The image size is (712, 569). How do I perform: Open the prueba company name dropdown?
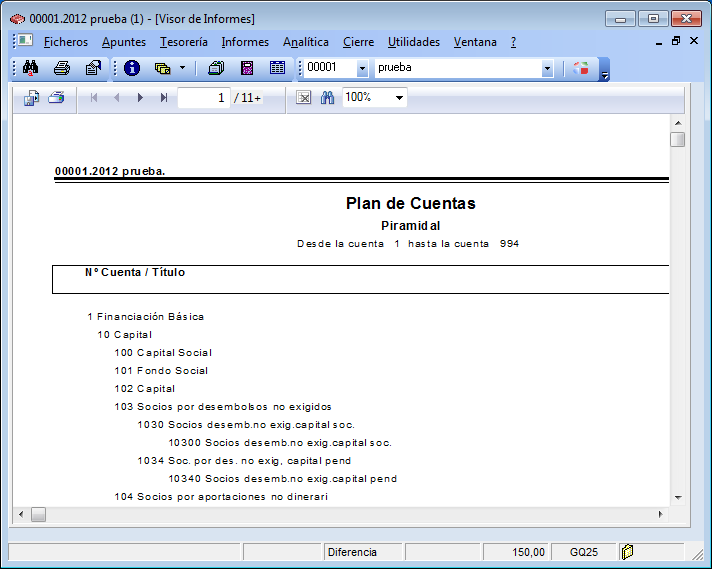(547, 68)
